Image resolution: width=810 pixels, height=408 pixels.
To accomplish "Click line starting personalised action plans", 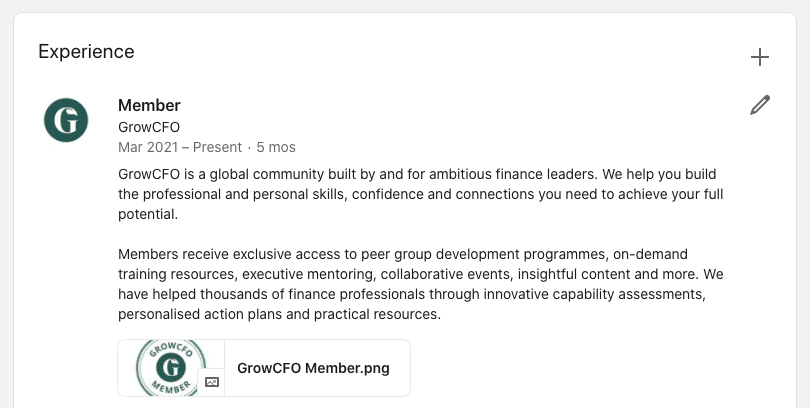I will pyautogui.click(x=279, y=314).
